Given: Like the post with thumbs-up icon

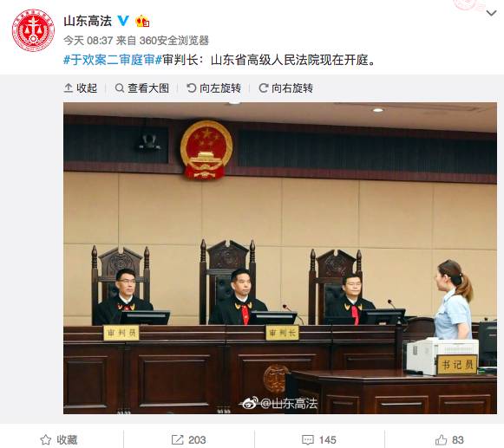Looking at the screenshot, I should pos(441,439).
